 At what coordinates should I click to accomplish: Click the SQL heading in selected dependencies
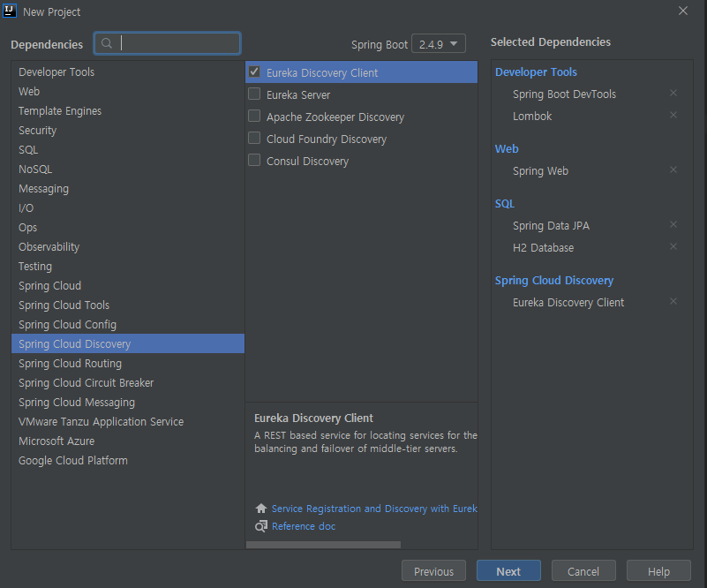point(505,203)
